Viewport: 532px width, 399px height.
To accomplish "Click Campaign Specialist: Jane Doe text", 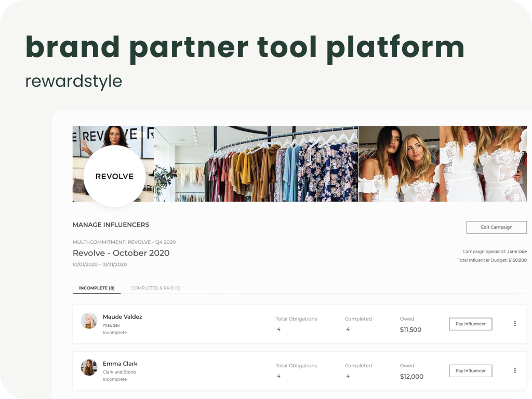I will 495,252.
